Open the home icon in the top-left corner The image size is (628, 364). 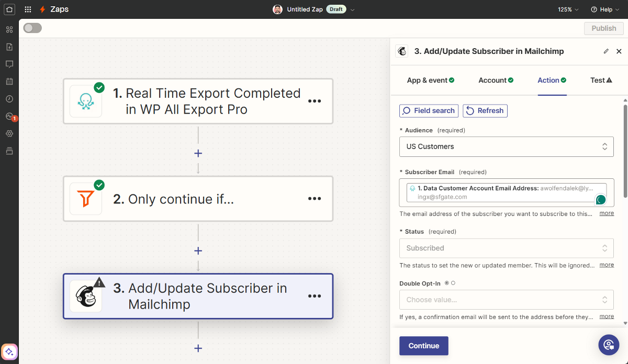9,9
